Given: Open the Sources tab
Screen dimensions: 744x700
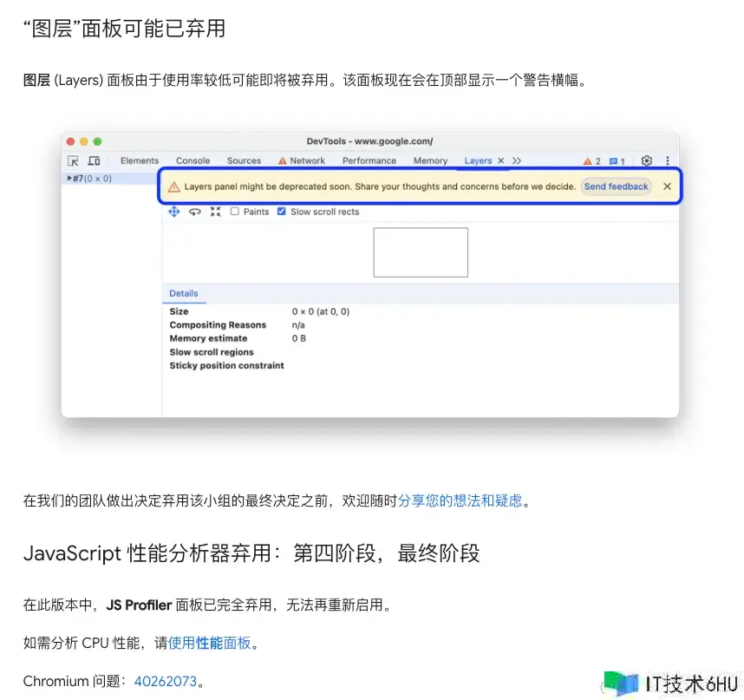Looking at the screenshot, I should tap(244, 160).
